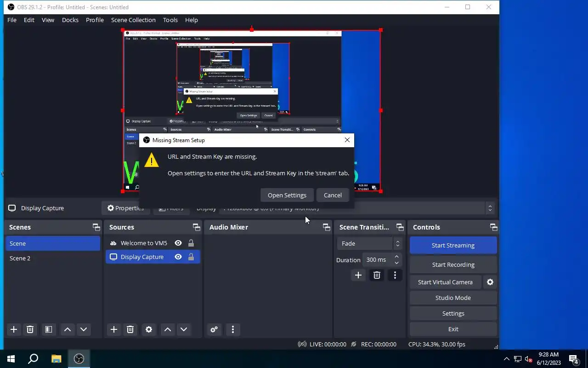Open notification center in system tray

(x=574, y=359)
